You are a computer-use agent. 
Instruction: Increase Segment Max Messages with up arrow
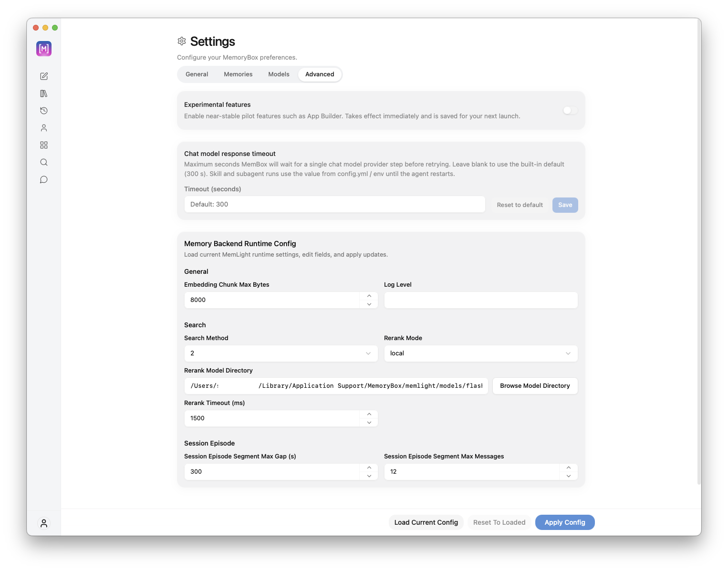tap(569, 468)
